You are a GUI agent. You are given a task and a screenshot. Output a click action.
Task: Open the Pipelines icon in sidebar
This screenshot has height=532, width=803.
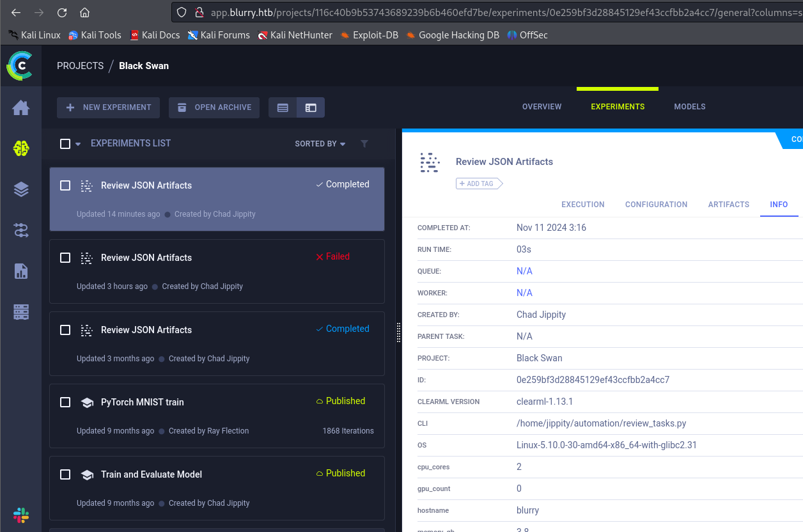[21, 231]
